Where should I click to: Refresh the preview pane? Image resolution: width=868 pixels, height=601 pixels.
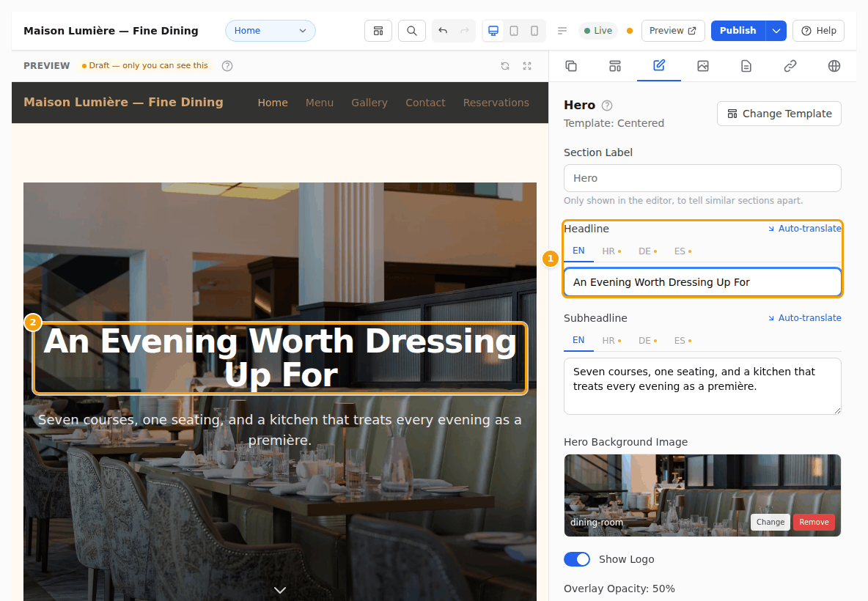tap(505, 66)
